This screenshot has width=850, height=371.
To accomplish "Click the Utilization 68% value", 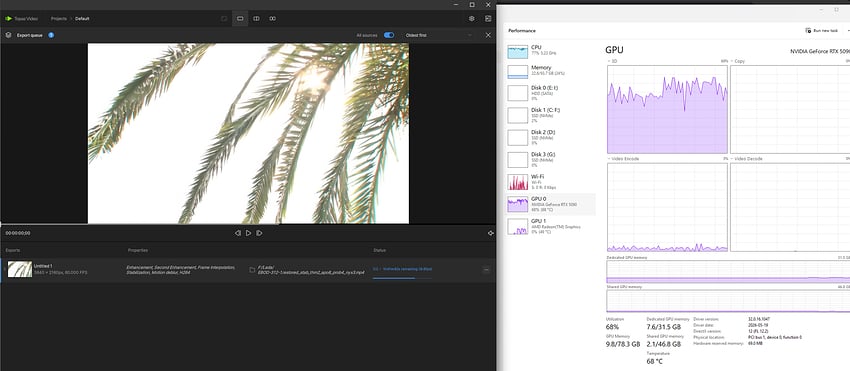I will click(x=613, y=328).
